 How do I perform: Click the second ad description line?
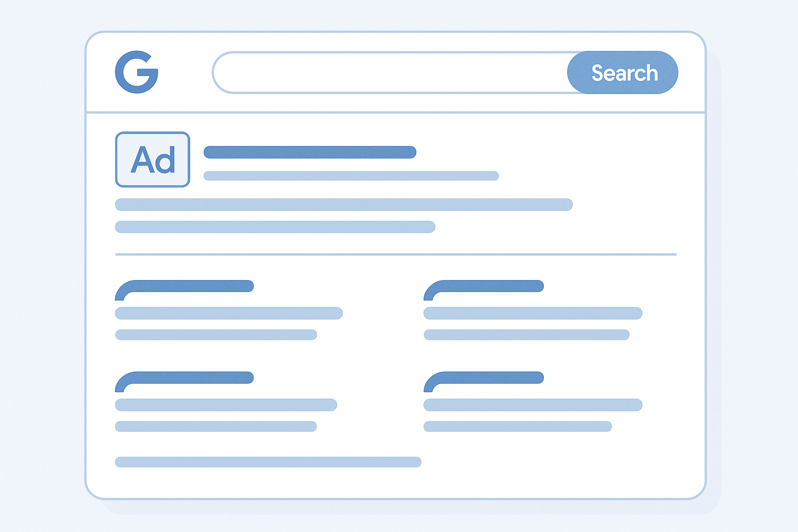pyautogui.click(x=275, y=227)
